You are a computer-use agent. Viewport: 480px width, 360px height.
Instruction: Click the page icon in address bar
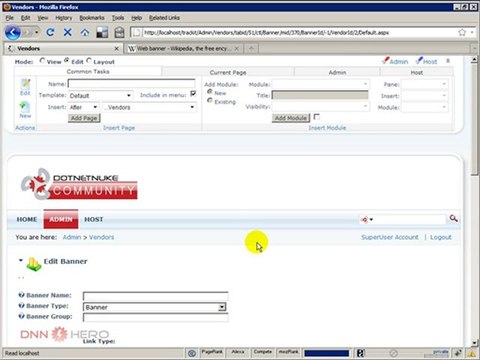click(x=136, y=32)
